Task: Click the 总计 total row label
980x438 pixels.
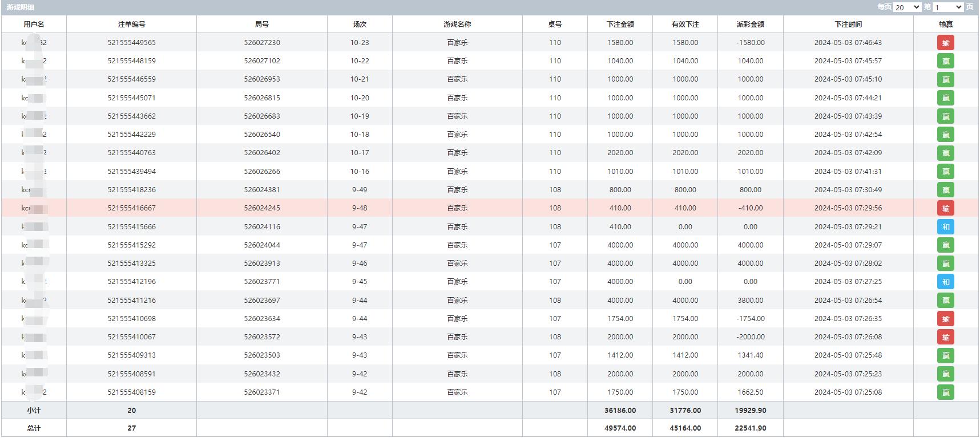Action: 34,428
